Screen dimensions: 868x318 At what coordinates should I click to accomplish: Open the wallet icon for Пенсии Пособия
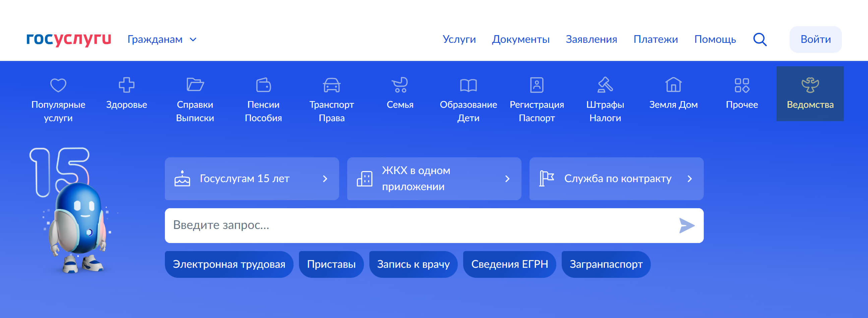263,85
